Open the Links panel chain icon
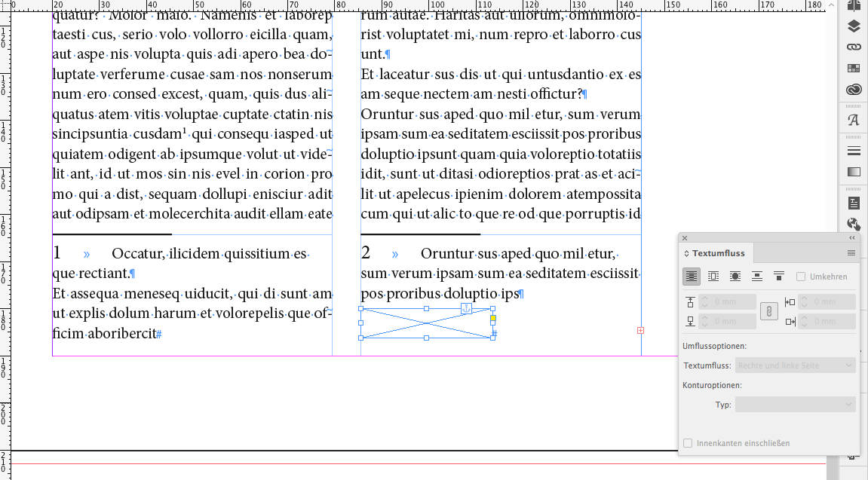Image resolution: width=868 pixels, height=480 pixels. pos(854,47)
